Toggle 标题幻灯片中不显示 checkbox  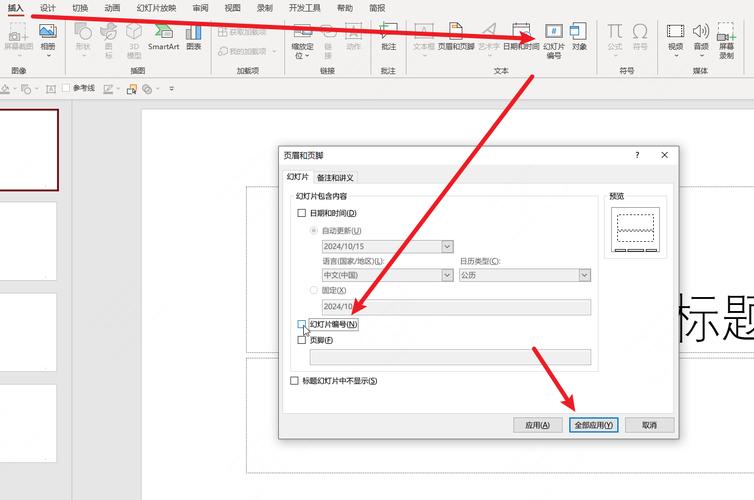point(294,381)
